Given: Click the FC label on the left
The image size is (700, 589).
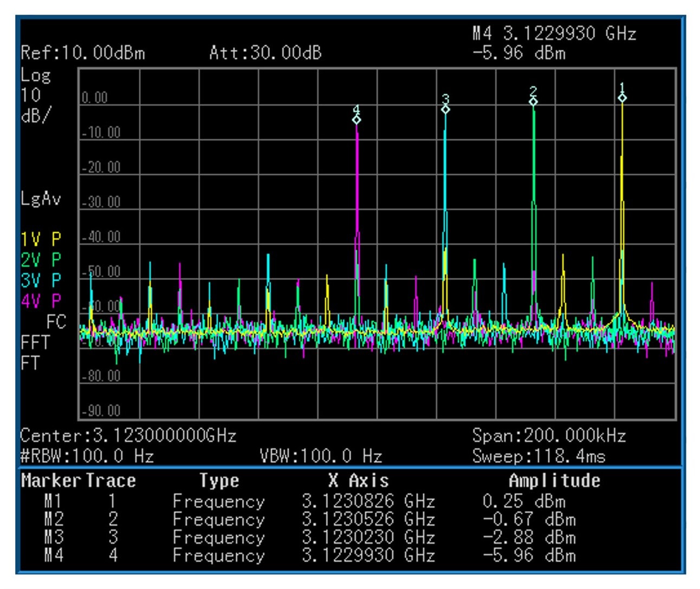Looking at the screenshot, I should [x=56, y=322].
